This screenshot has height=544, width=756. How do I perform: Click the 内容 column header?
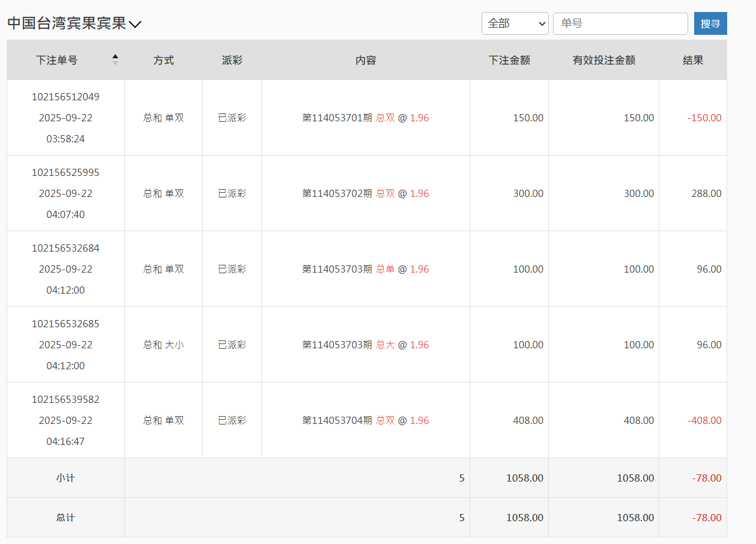[x=365, y=60]
